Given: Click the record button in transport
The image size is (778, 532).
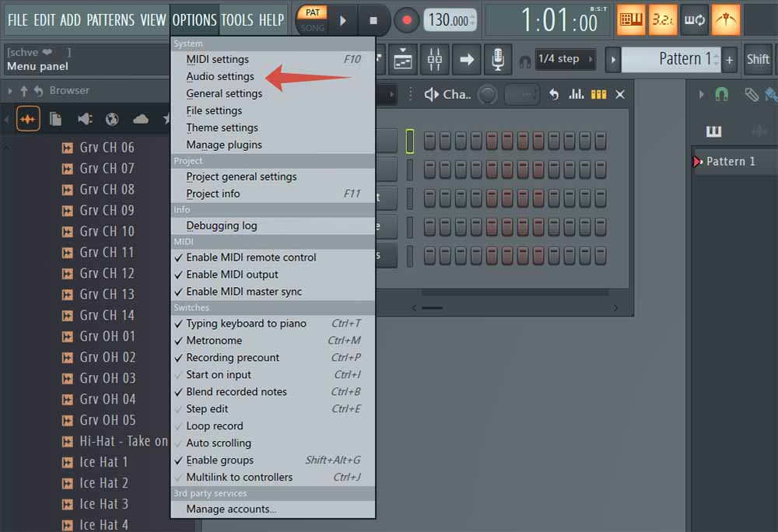Looking at the screenshot, I should point(405,20).
